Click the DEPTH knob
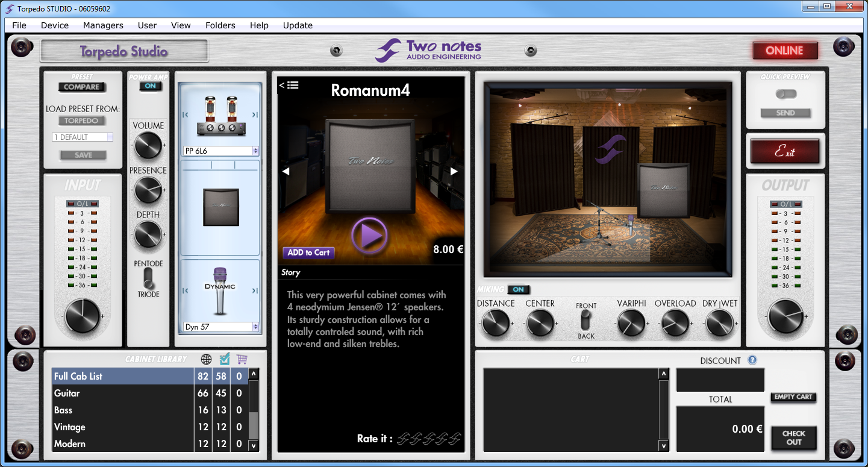Viewport: 868px width, 467px height. [x=148, y=234]
